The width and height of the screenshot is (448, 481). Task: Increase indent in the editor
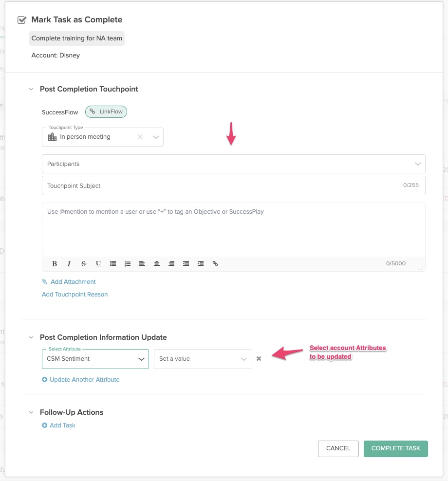[200, 263]
